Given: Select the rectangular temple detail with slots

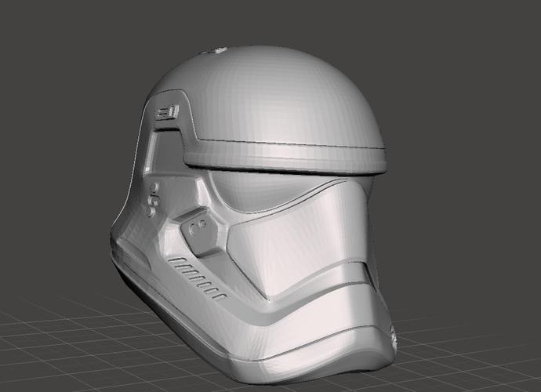Looking at the screenshot, I should [167, 112].
